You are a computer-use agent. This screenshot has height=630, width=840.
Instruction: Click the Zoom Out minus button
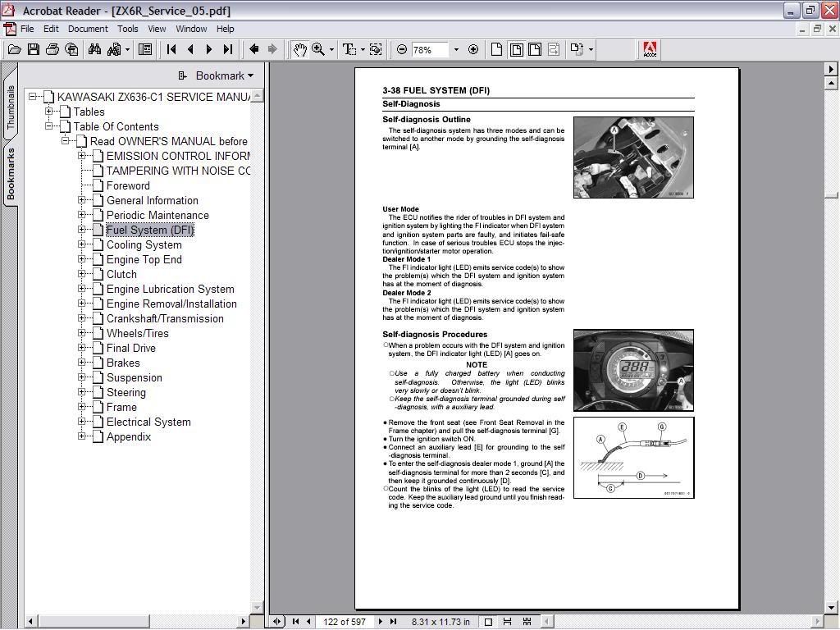pyautogui.click(x=402, y=50)
